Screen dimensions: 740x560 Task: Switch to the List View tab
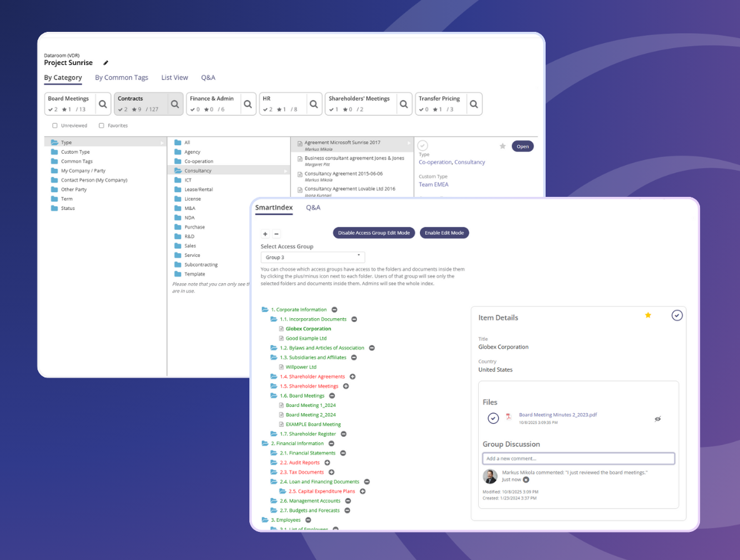click(174, 77)
